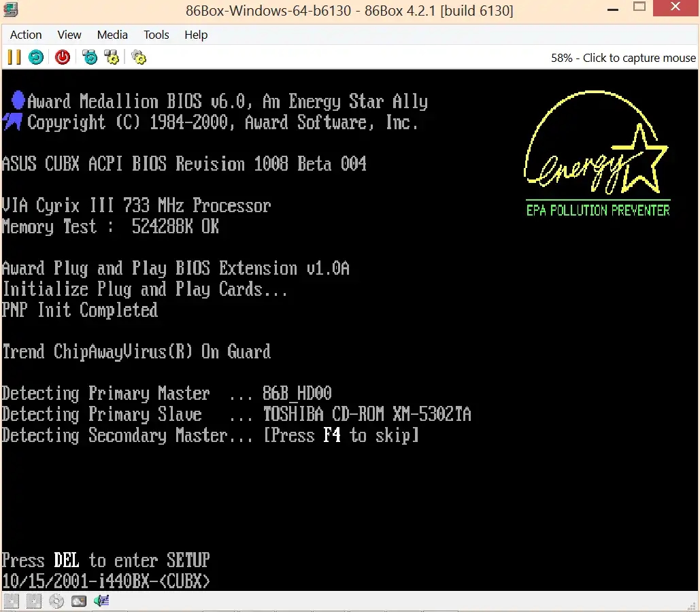Screen dimensions: 700x612
Task: Click the Hard reset toolbar icon
Action: pyautogui.click(x=36, y=58)
